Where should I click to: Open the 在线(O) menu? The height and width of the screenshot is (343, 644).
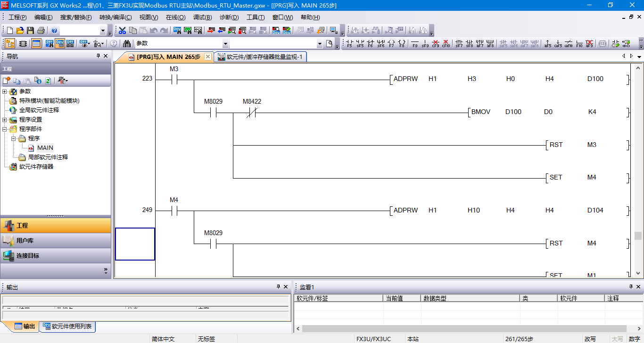(175, 17)
